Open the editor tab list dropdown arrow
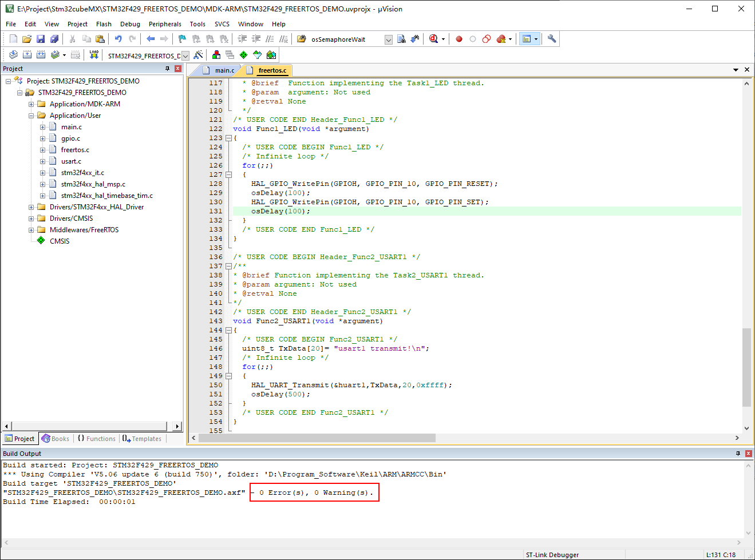 736,69
